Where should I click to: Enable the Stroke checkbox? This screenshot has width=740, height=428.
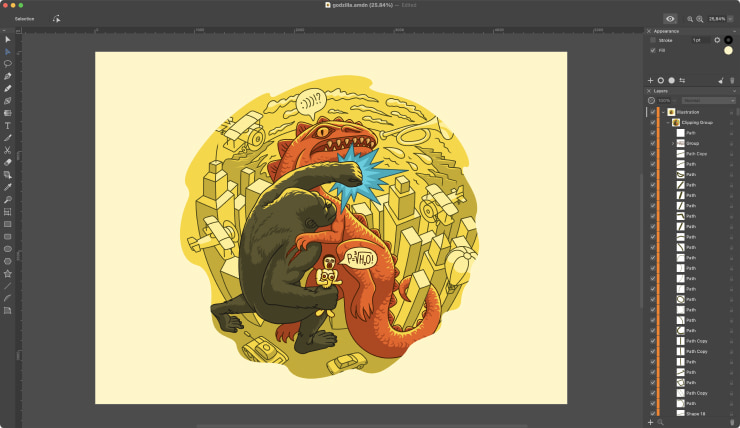coord(653,40)
